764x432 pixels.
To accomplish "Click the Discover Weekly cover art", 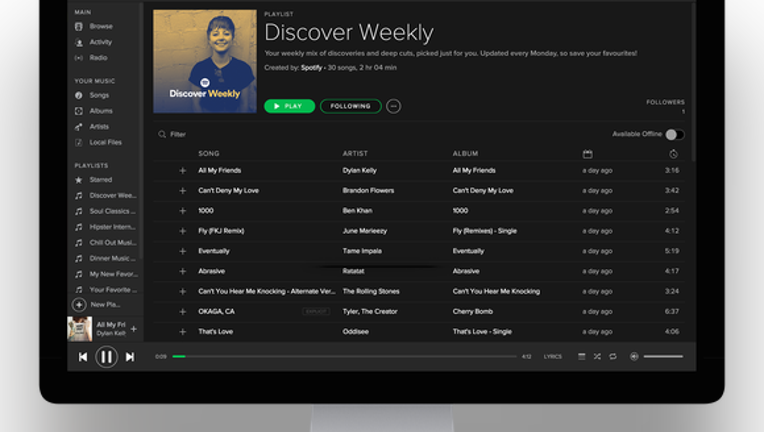I will point(205,61).
